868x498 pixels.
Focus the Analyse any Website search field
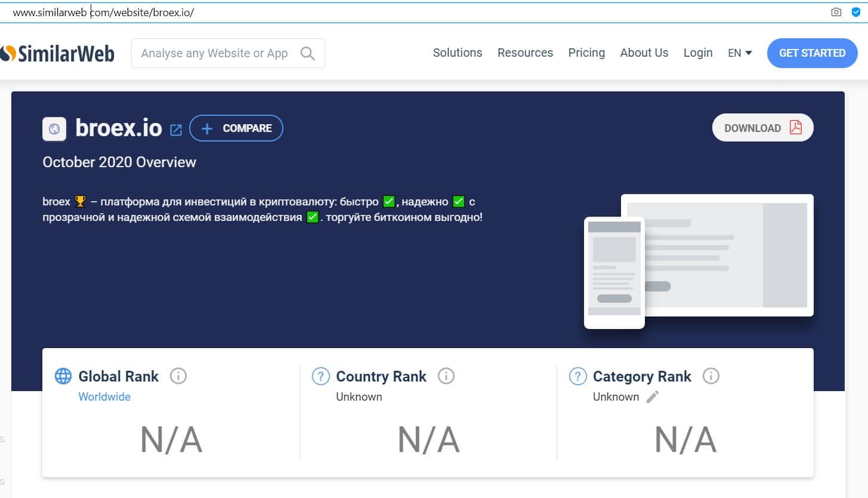[x=215, y=53]
